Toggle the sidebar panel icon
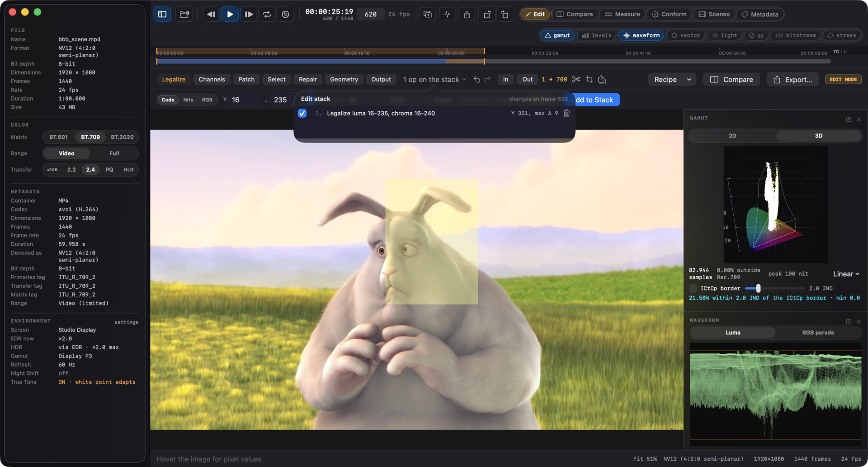The image size is (868, 467). (162, 14)
